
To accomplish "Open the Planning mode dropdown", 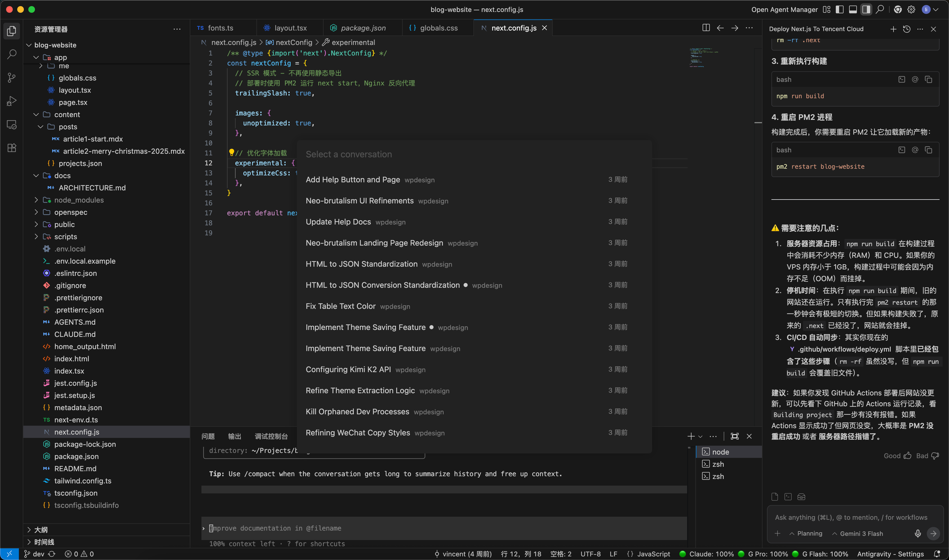I will (806, 534).
